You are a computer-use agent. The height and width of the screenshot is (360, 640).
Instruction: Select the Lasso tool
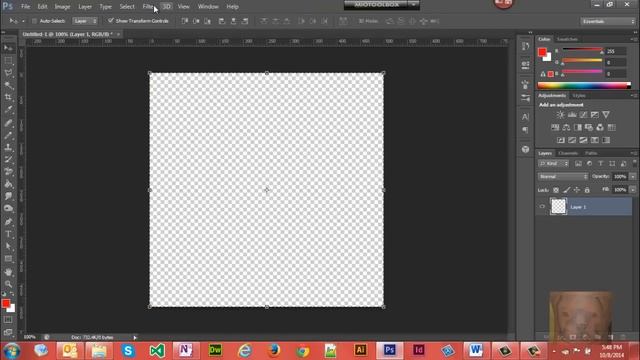[8, 73]
